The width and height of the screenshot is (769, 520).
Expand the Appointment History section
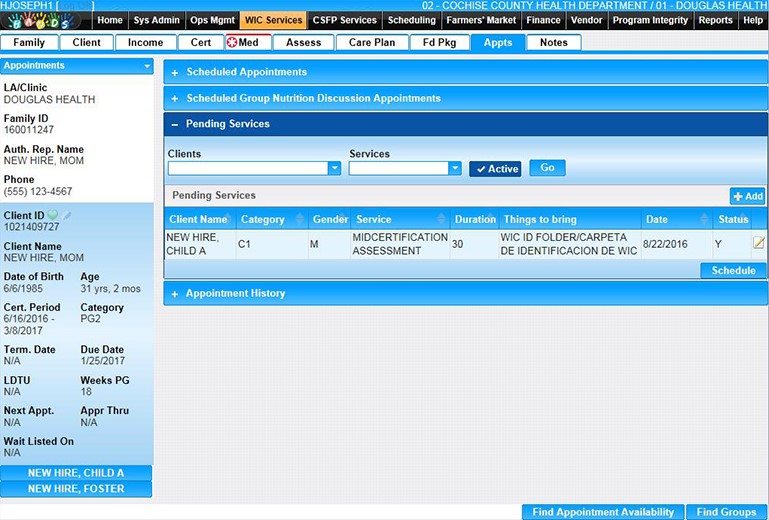click(x=175, y=294)
